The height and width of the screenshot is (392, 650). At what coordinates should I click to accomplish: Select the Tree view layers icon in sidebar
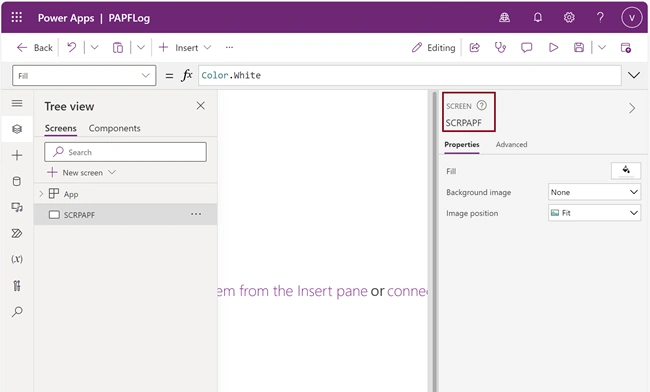point(17,129)
